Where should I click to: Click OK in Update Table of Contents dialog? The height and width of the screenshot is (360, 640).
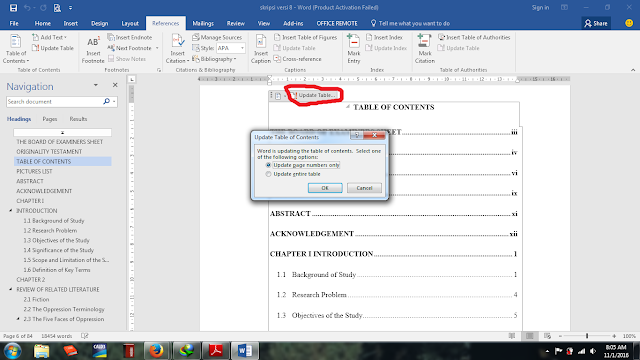pos(325,188)
